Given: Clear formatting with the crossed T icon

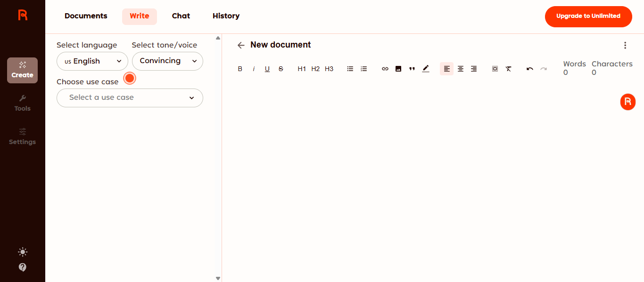Looking at the screenshot, I should point(508,69).
